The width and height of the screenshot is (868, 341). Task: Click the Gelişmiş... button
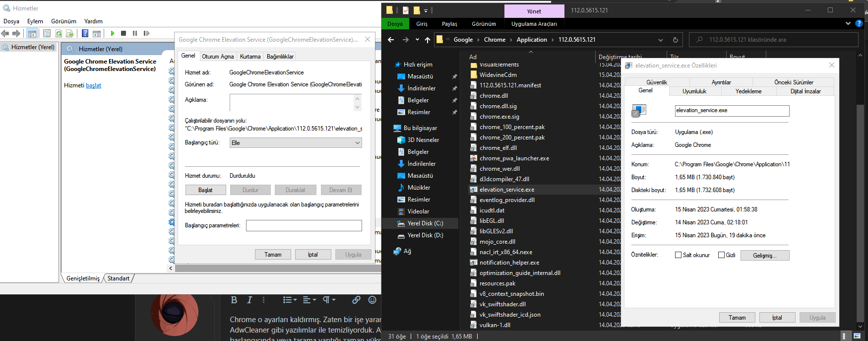coord(765,255)
